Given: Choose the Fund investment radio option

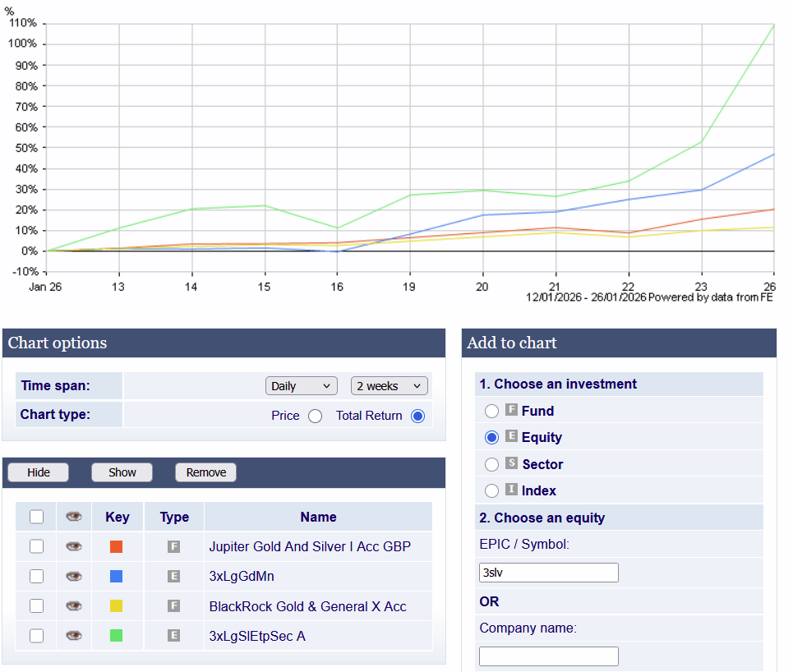Looking at the screenshot, I should (491, 411).
